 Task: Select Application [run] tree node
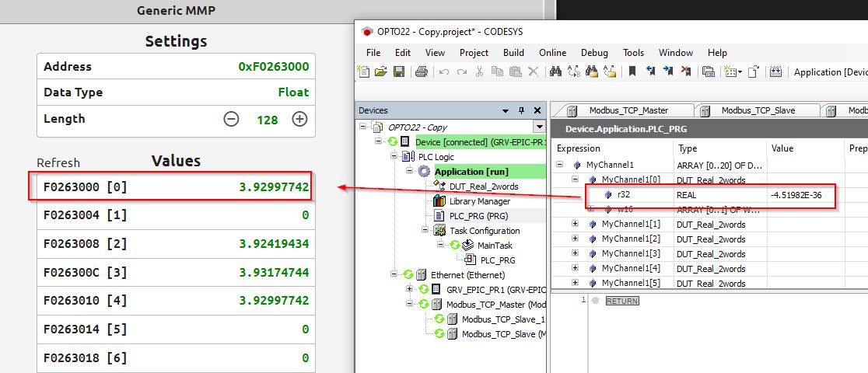point(471,172)
